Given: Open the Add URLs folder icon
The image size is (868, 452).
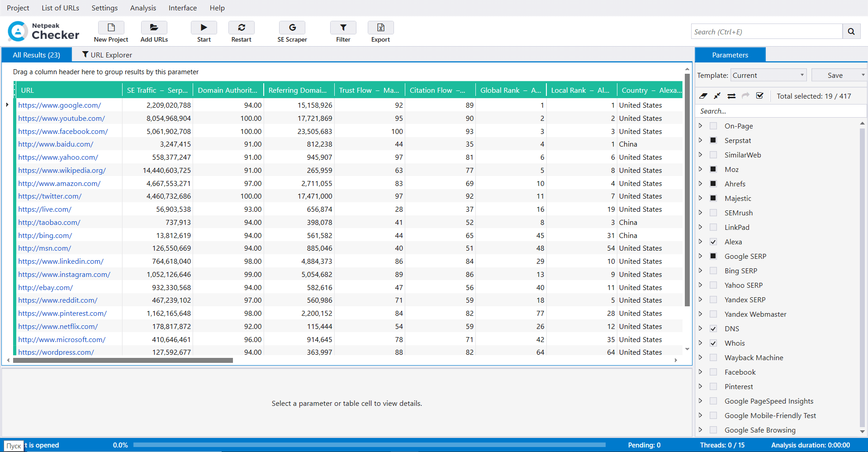Looking at the screenshot, I should pos(154,28).
